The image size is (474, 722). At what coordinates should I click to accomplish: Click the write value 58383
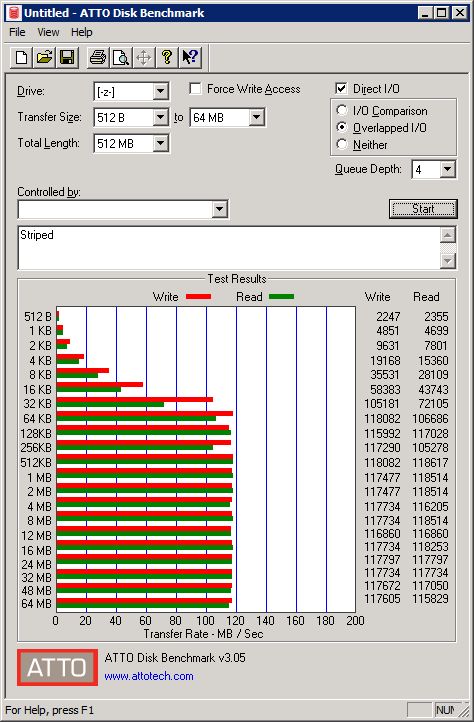386,390
